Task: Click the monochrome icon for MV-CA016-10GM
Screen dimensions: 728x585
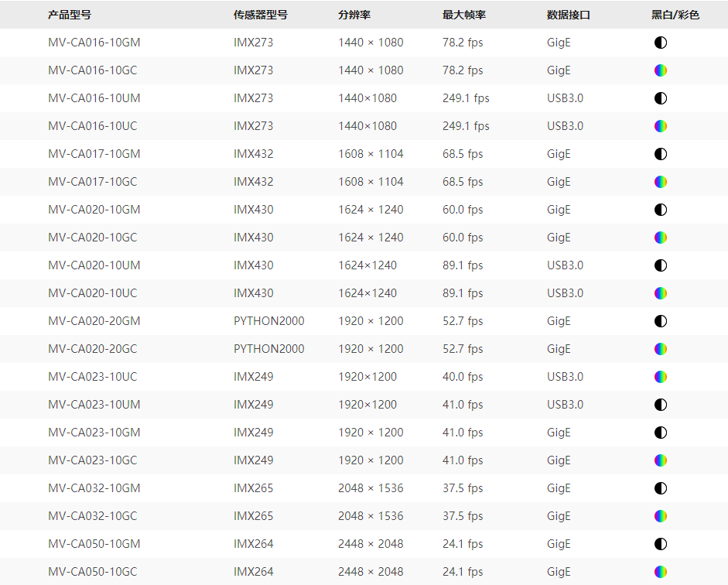Action: (660, 43)
